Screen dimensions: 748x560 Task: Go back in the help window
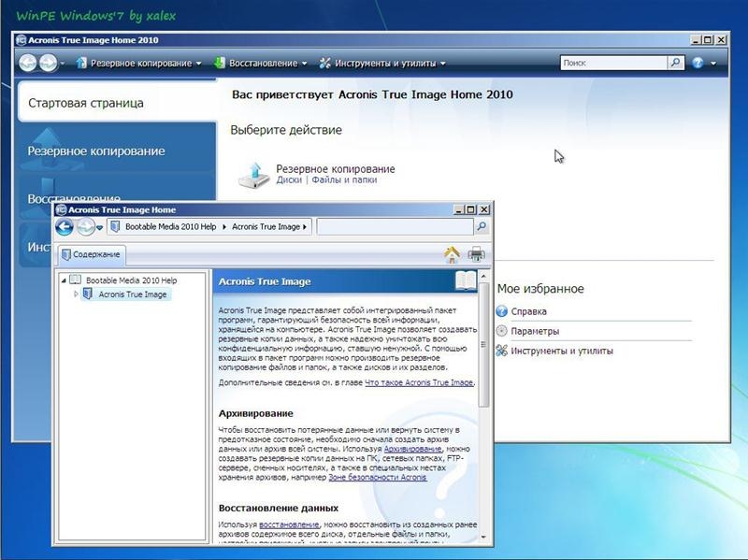(x=65, y=227)
